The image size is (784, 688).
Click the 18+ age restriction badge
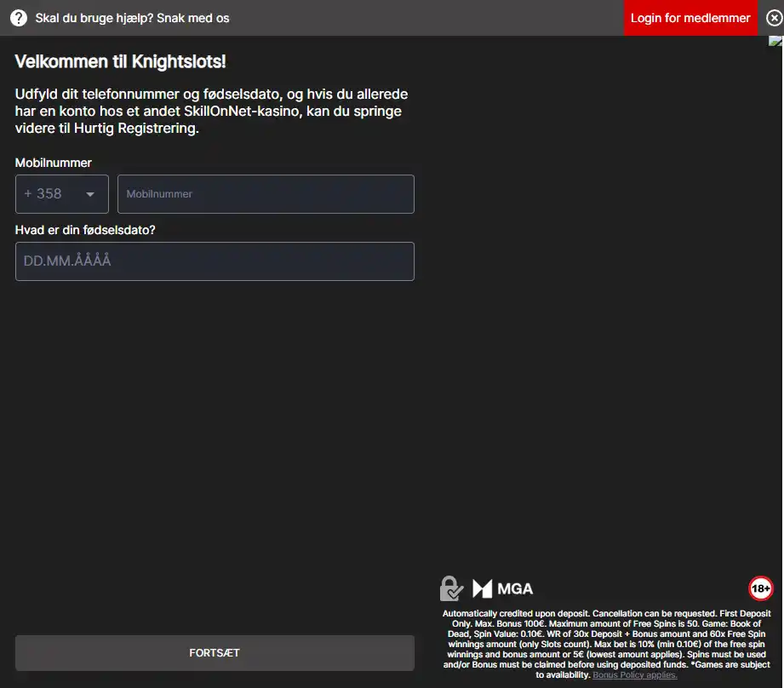(760, 588)
